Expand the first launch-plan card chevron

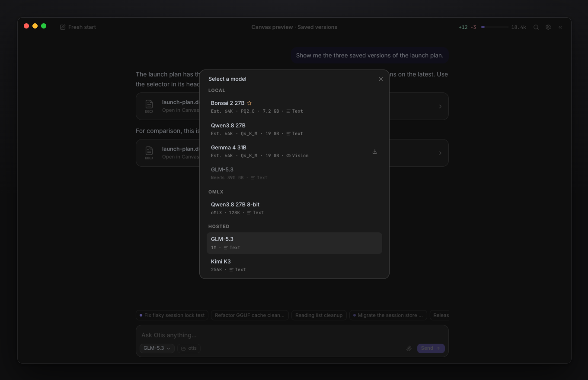tap(440, 107)
